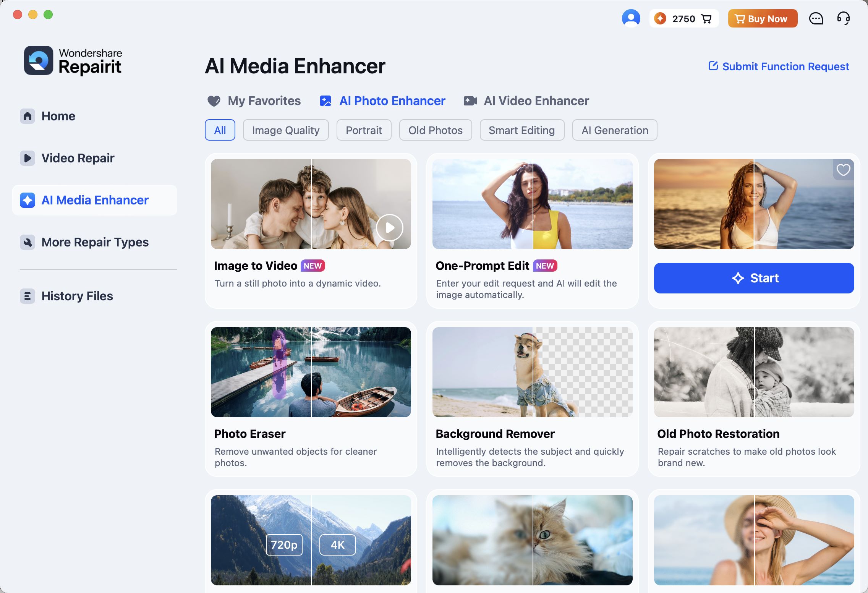Click the 2750 credits balance
This screenshot has width=868, height=593.
click(x=684, y=19)
